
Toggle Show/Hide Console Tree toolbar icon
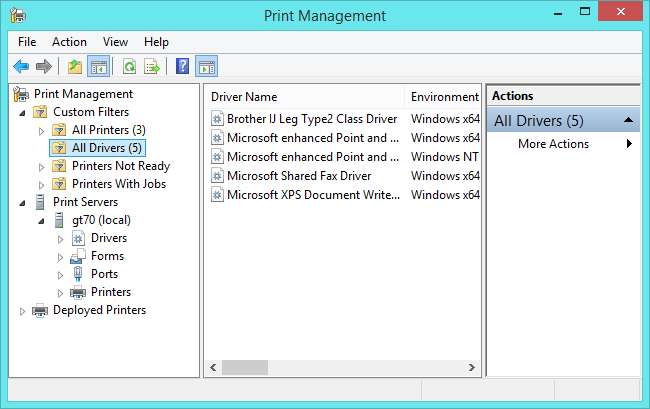coord(98,67)
